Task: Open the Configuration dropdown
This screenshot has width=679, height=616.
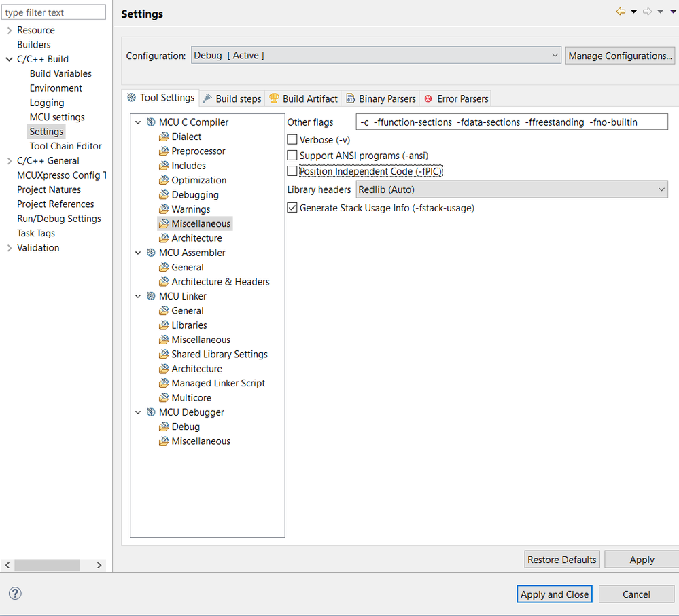Action: click(x=376, y=56)
